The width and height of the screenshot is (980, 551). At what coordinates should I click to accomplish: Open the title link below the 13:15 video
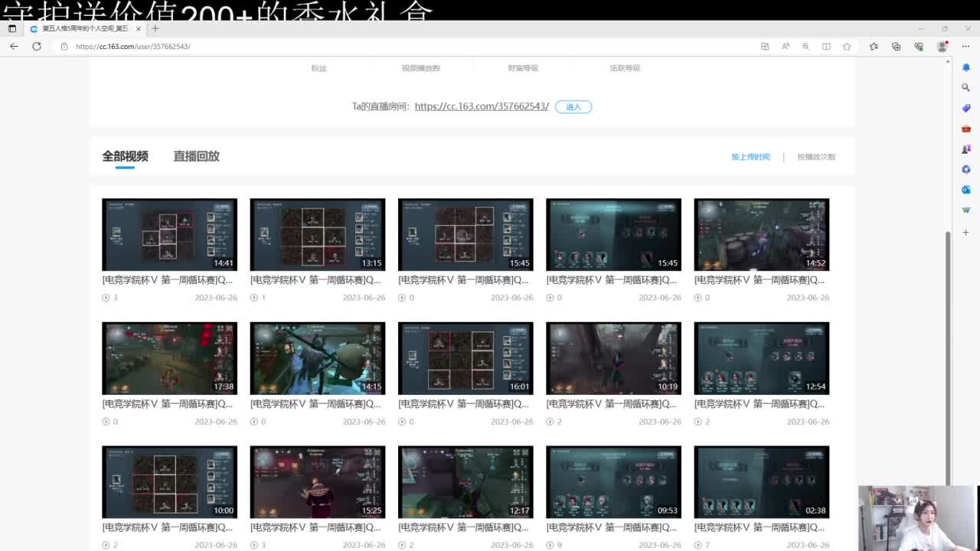315,280
